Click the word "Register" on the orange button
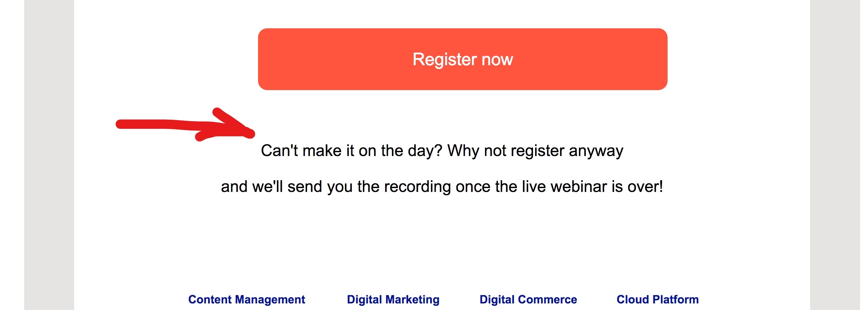 (444, 59)
